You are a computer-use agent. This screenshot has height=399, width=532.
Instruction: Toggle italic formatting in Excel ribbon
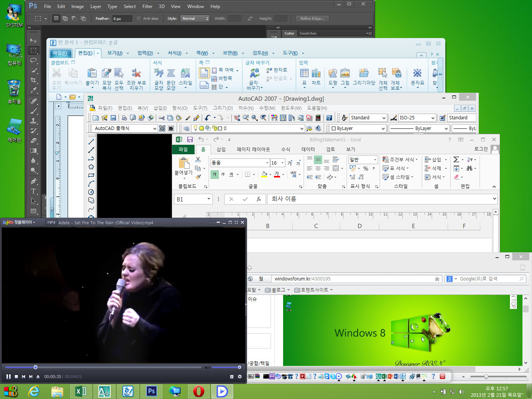click(x=223, y=174)
